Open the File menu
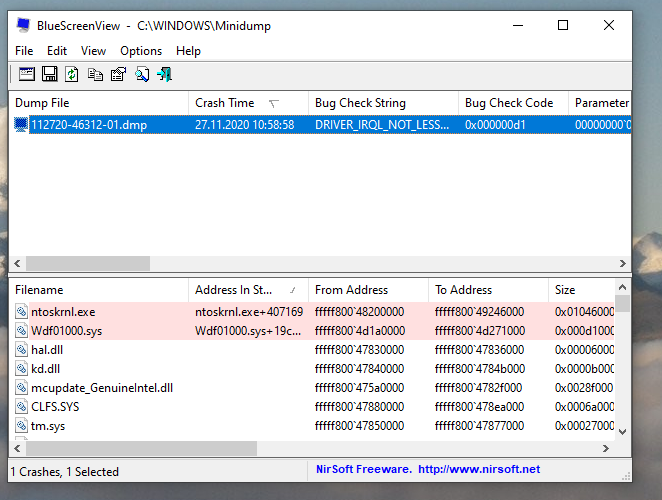This screenshot has width=662, height=500. 23,51
